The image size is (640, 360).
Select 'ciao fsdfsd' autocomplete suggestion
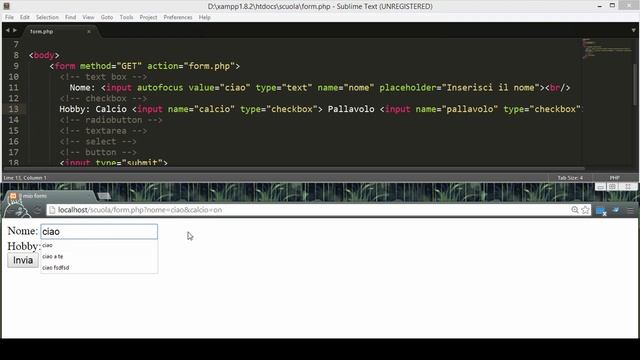click(x=99, y=268)
